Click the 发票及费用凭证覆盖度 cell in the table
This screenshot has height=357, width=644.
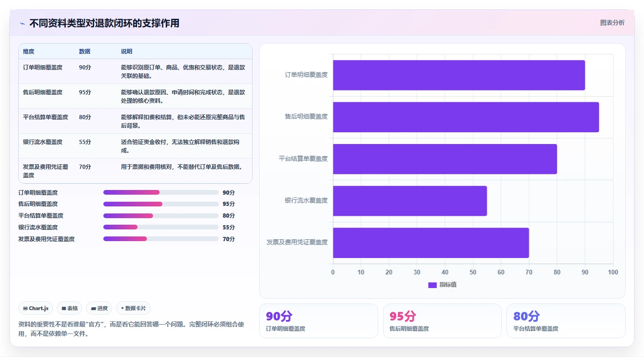click(46, 171)
